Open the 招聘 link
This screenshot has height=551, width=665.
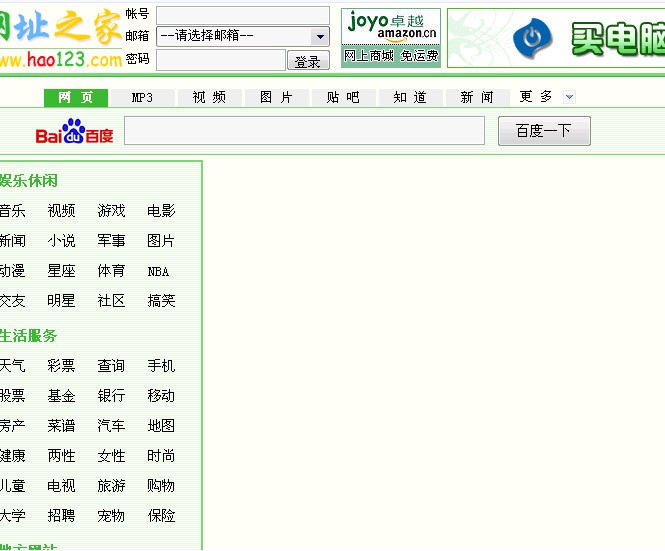(x=61, y=516)
